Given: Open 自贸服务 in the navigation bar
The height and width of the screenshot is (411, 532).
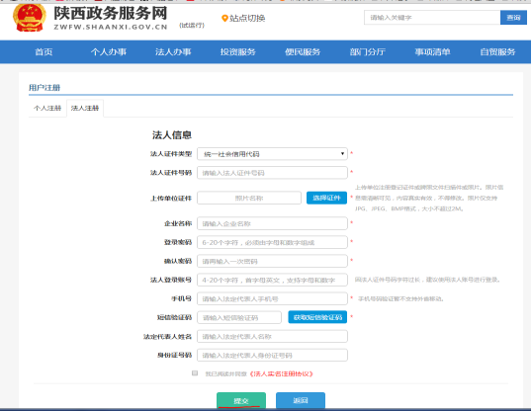Looking at the screenshot, I should coord(497,52).
